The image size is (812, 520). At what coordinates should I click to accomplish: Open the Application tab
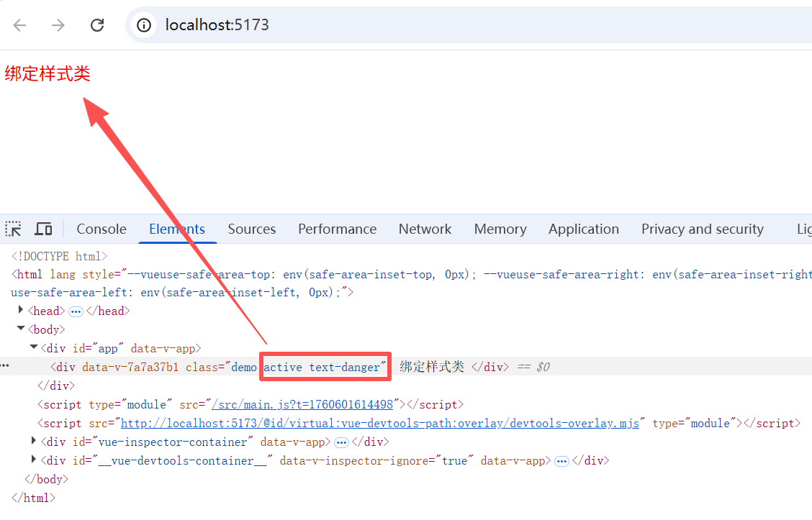tap(584, 229)
